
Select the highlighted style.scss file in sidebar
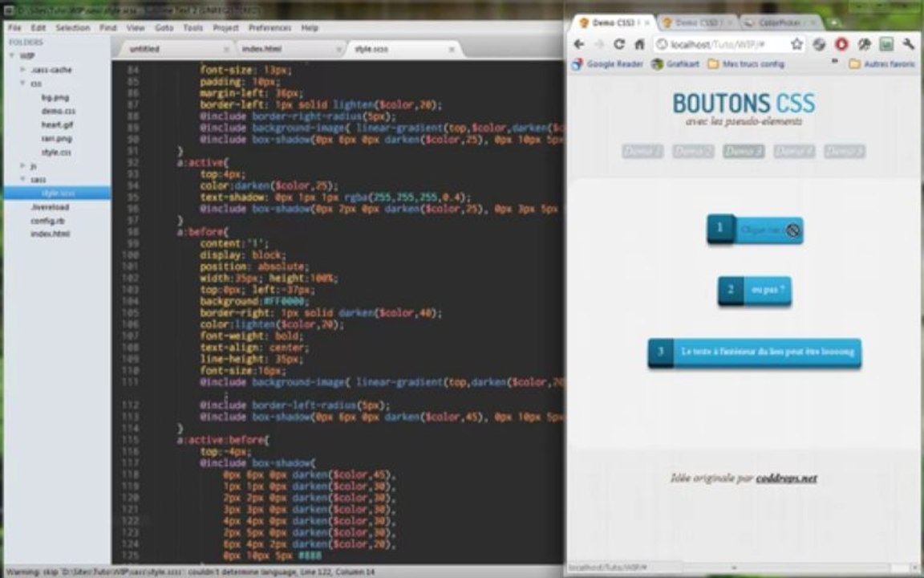point(57,193)
